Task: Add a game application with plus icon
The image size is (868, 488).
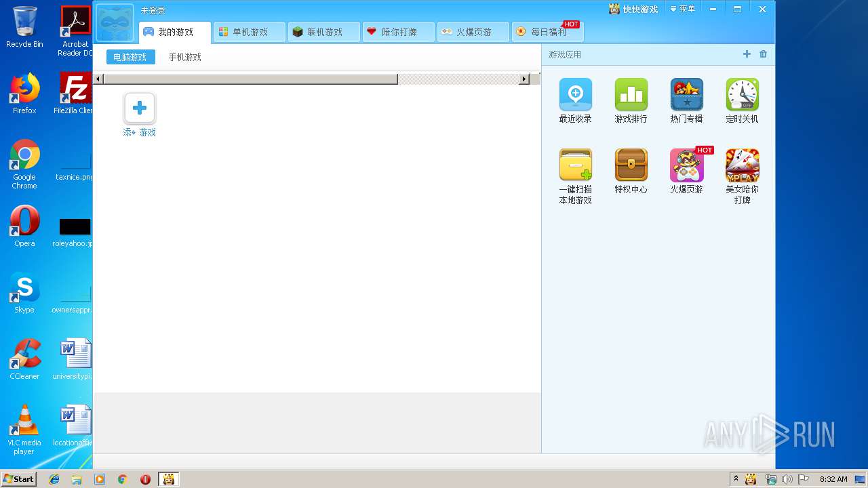Action: (747, 54)
